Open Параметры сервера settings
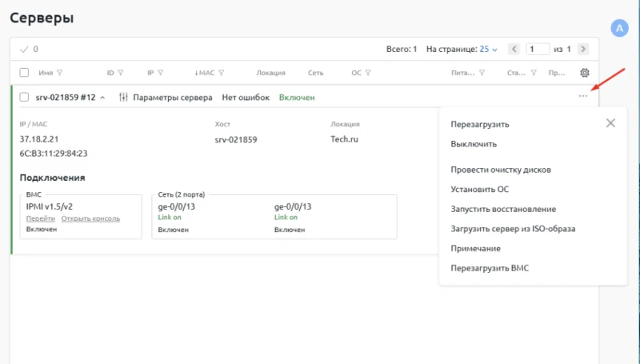The width and height of the screenshot is (640, 364). (x=165, y=98)
